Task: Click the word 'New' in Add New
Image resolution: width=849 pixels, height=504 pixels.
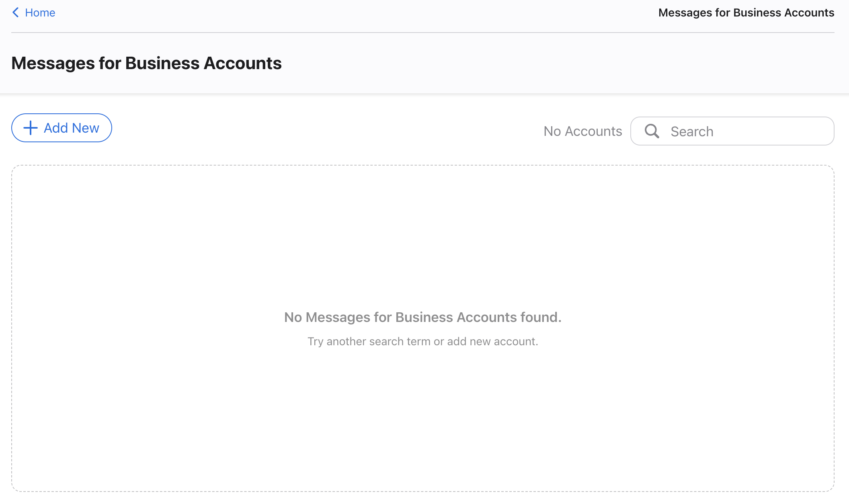Action: [86, 128]
